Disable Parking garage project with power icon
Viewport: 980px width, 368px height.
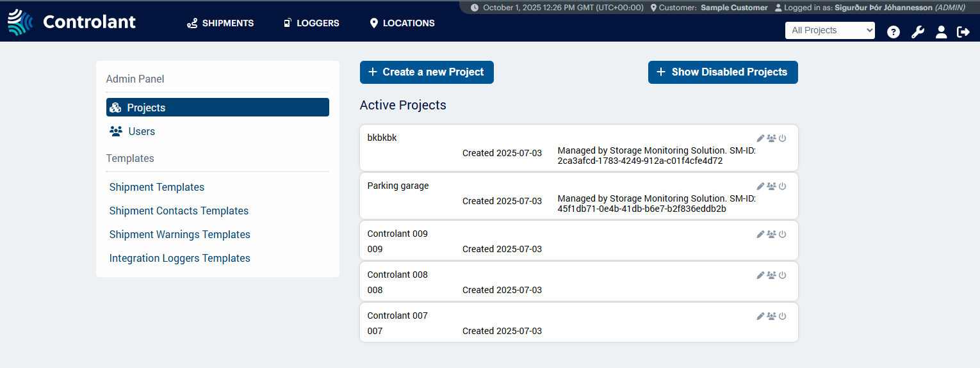(782, 186)
